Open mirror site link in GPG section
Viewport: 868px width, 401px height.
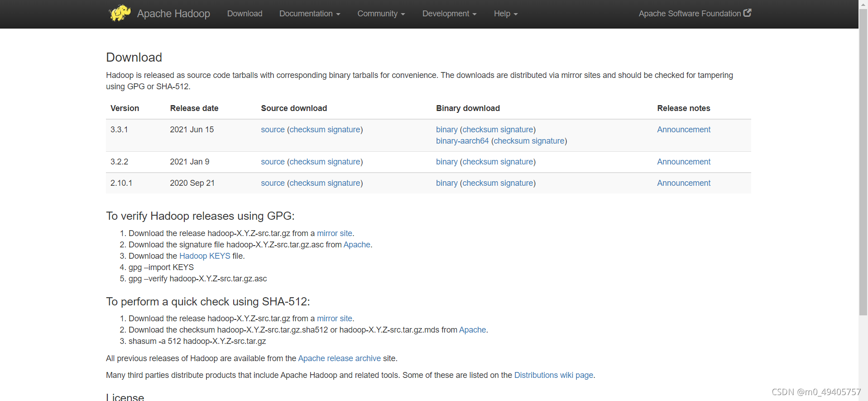[x=335, y=233]
